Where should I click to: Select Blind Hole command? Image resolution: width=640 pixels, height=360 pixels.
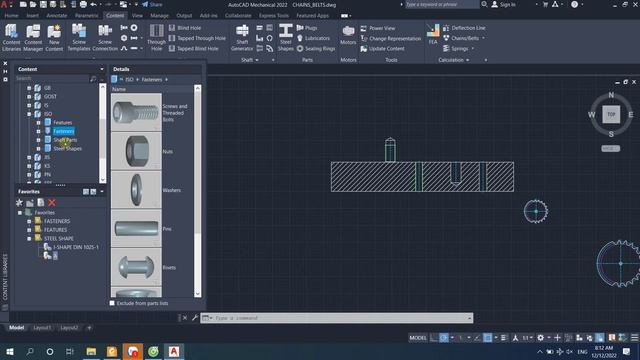click(x=185, y=28)
